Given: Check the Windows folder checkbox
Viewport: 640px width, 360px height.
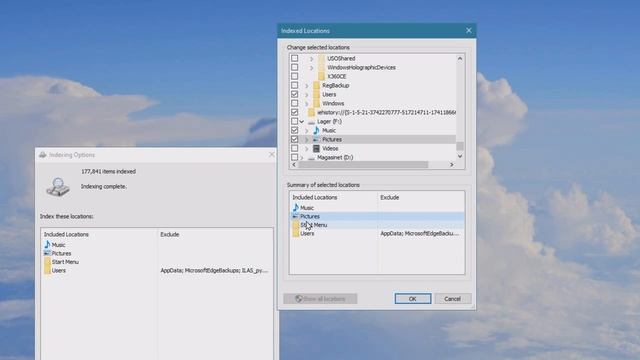Looking at the screenshot, I should pyautogui.click(x=294, y=103).
